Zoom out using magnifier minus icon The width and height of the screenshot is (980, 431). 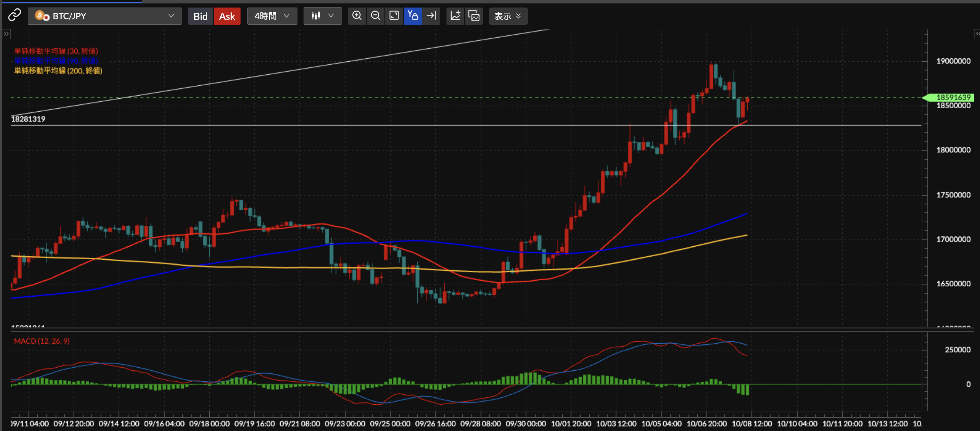pos(376,16)
